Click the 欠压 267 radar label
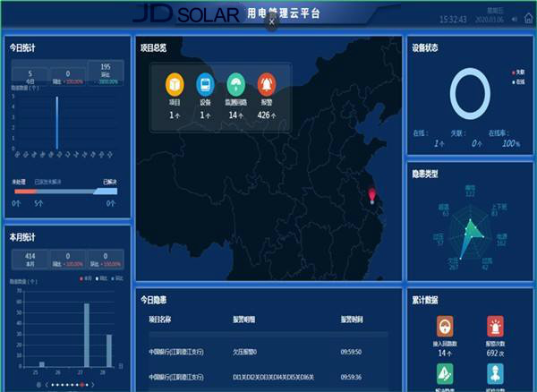Screen dimensions: 537x392 tap(453, 264)
